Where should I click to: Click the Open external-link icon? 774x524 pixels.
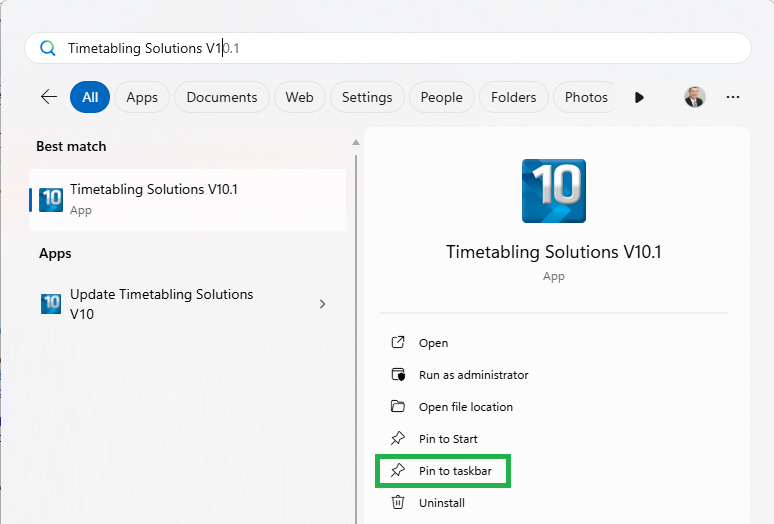[398, 342]
